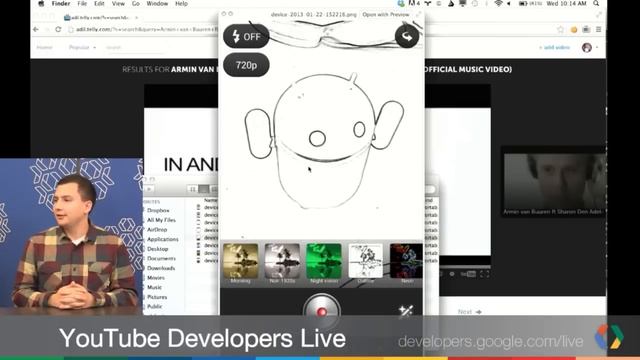Change the 720p resolution setting
This screenshot has height=360, width=640.
click(x=246, y=65)
